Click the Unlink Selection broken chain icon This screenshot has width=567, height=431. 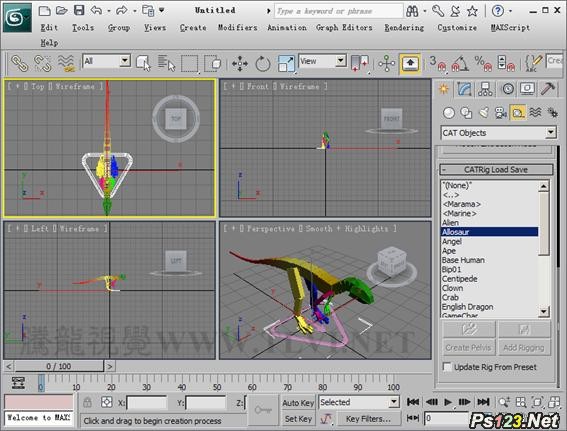(43, 63)
